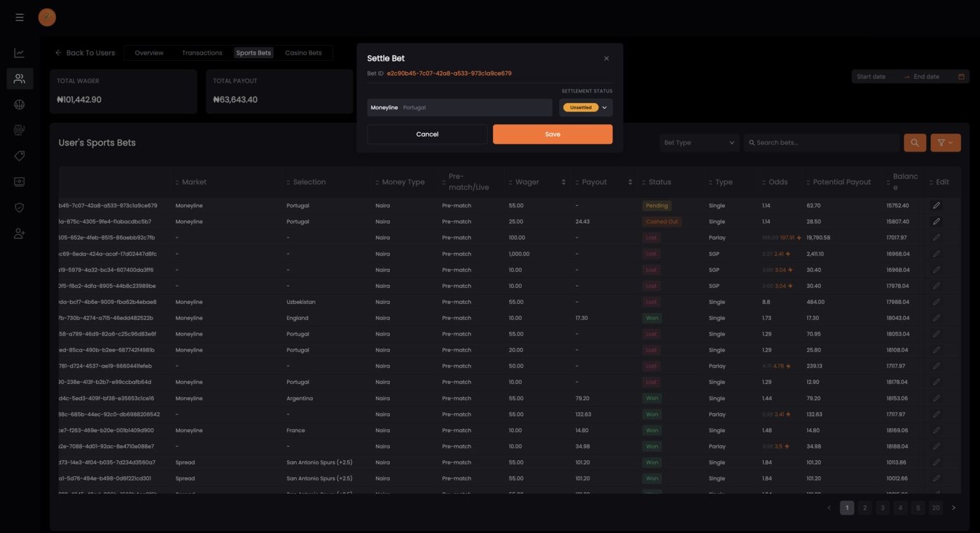Expand the Unsettled settlement status dropdown
The image size is (980, 533).
[586, 108]
